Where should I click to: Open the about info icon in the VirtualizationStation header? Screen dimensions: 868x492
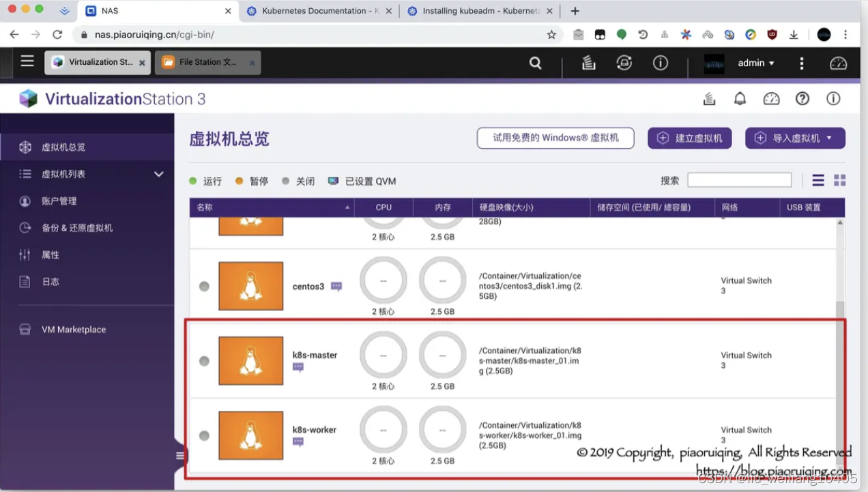tap(833, 99)
